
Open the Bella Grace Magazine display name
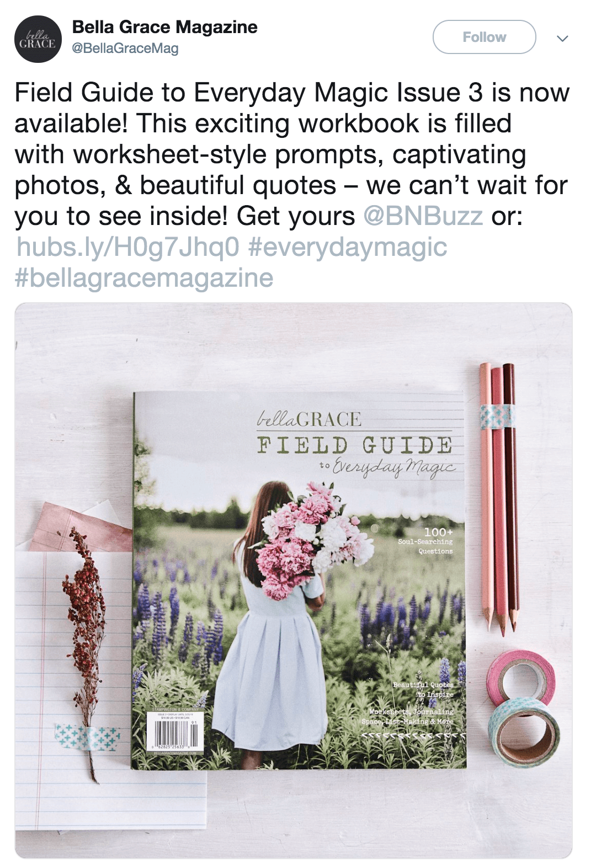click(164, 27)
